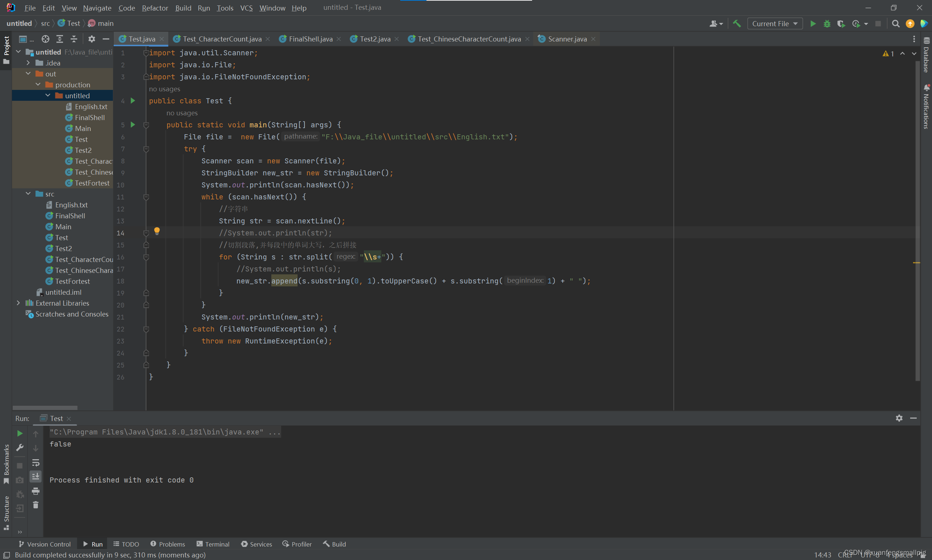Click the locate target icon in Project panel
The width and height of the screenshot is (932, 560).
pos(45,39)
